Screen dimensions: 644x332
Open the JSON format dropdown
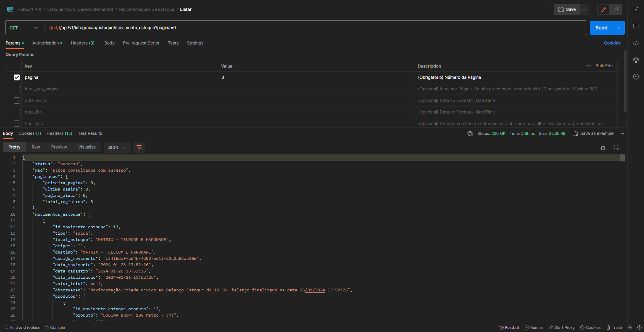[x=117, y=147]
